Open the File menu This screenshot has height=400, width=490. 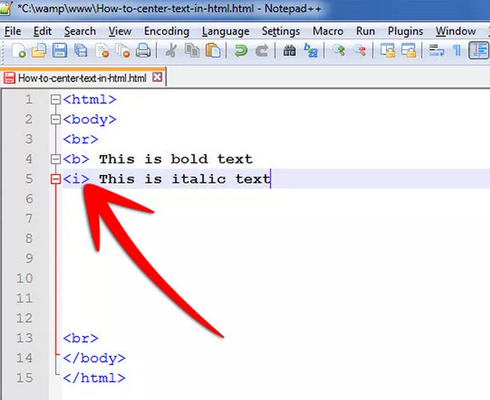13,31
